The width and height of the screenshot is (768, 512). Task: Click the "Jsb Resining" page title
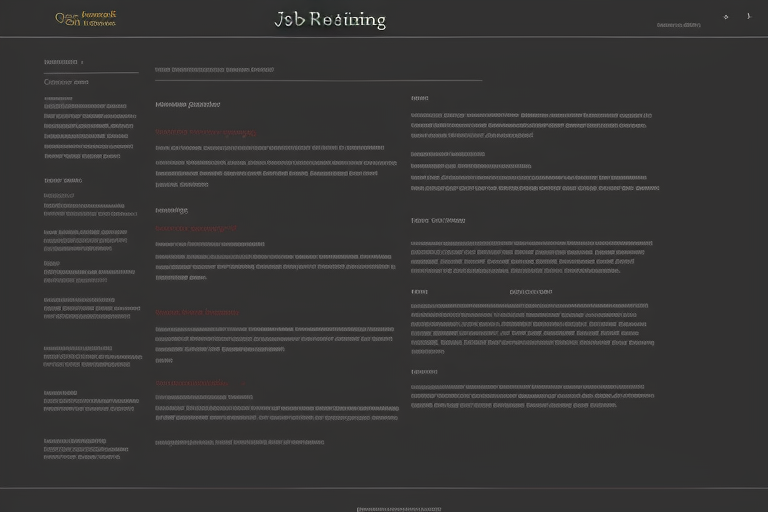pos(329,21)
